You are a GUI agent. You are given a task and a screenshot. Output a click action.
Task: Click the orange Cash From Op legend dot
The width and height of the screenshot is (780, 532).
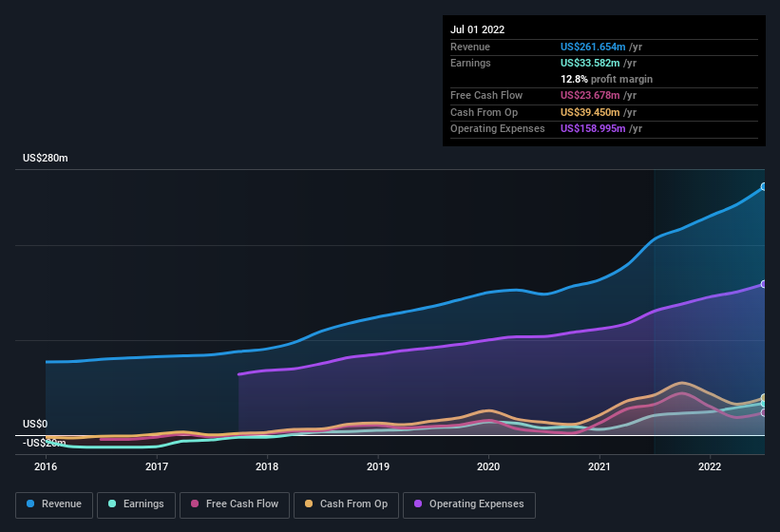click(311, 504)
